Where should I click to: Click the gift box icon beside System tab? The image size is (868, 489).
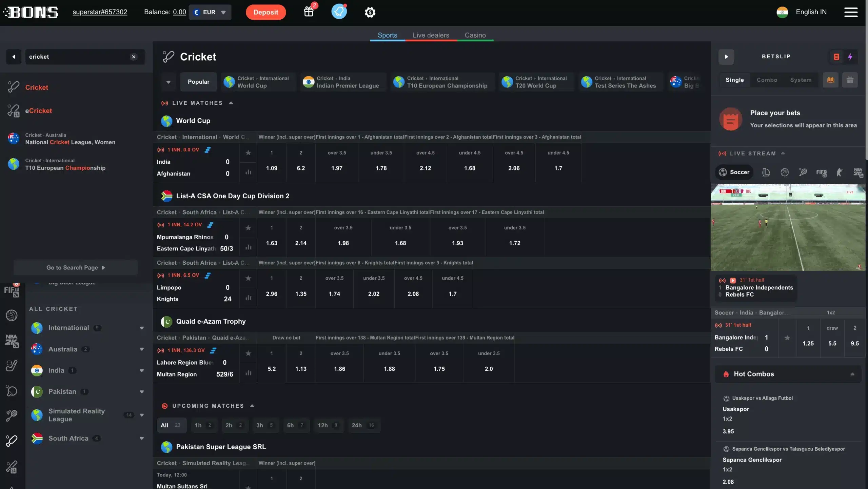pyautogui.click(x=850, y=80)
